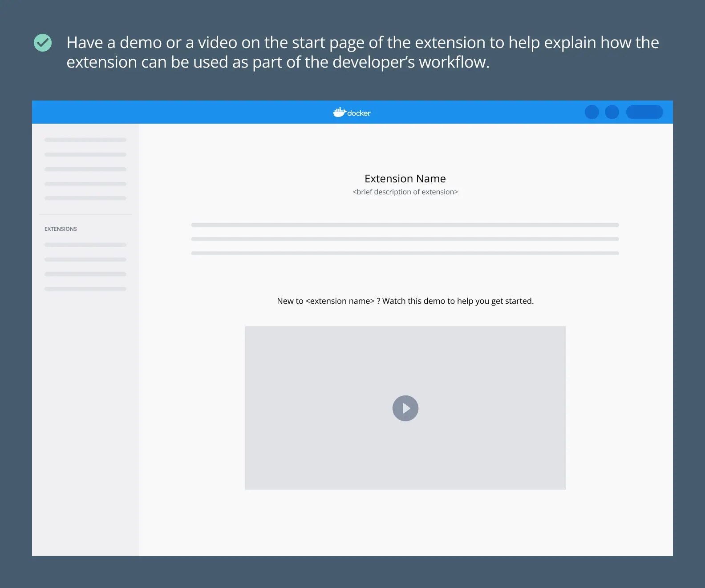
Task: Select the last extension under EXTENSIONS
Action: 85,289
